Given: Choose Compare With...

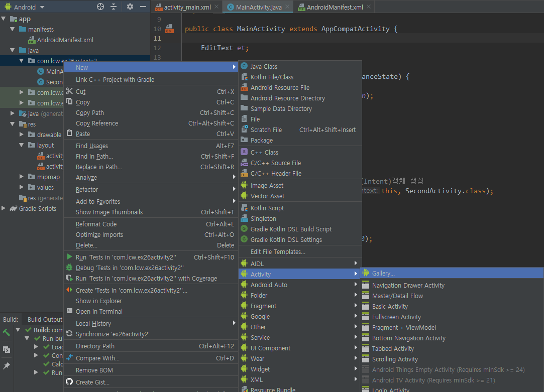Looking at the screenshot, I should [151, 358].
